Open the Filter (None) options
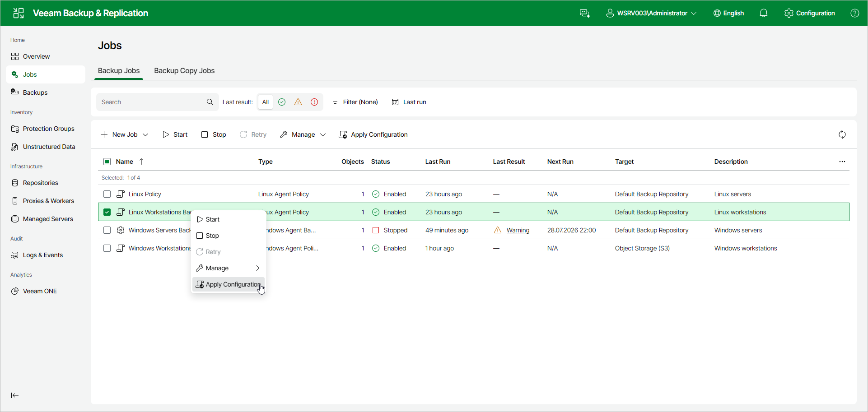The width and height of the screenshot is (868, 412). (355, 102)
